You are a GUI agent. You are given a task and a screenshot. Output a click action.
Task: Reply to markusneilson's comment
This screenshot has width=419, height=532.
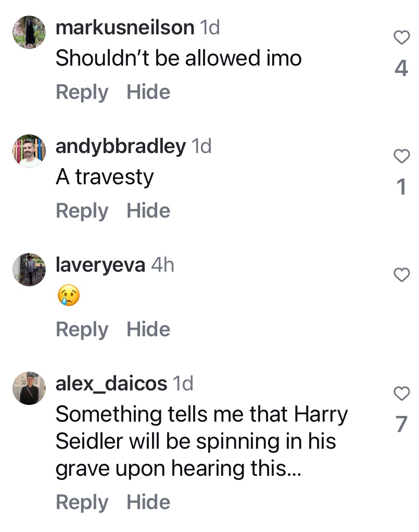coord(82,92)
